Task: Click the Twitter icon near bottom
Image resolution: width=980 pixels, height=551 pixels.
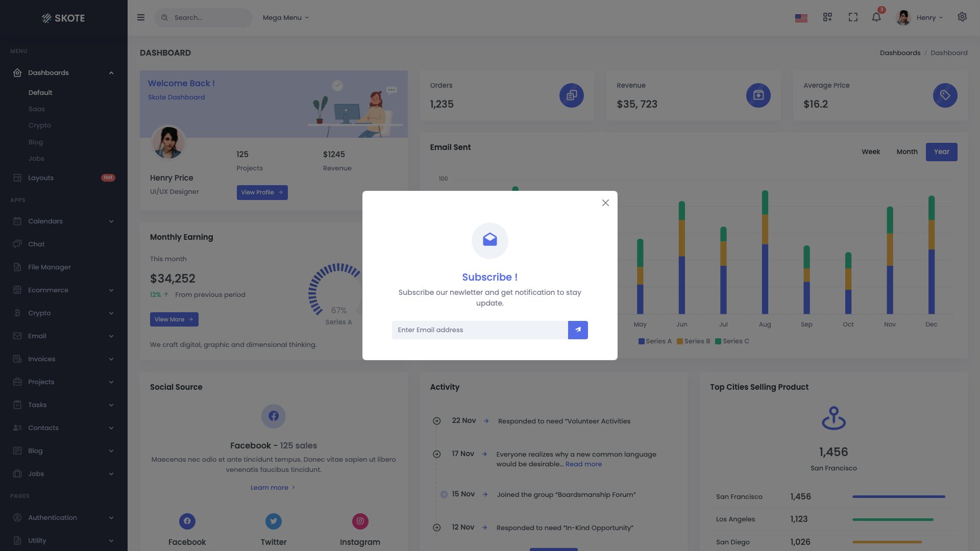Action: tap(274, 521)
